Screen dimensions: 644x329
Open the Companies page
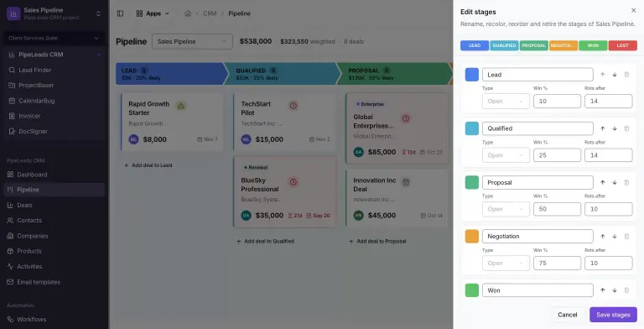pos(54,236)
